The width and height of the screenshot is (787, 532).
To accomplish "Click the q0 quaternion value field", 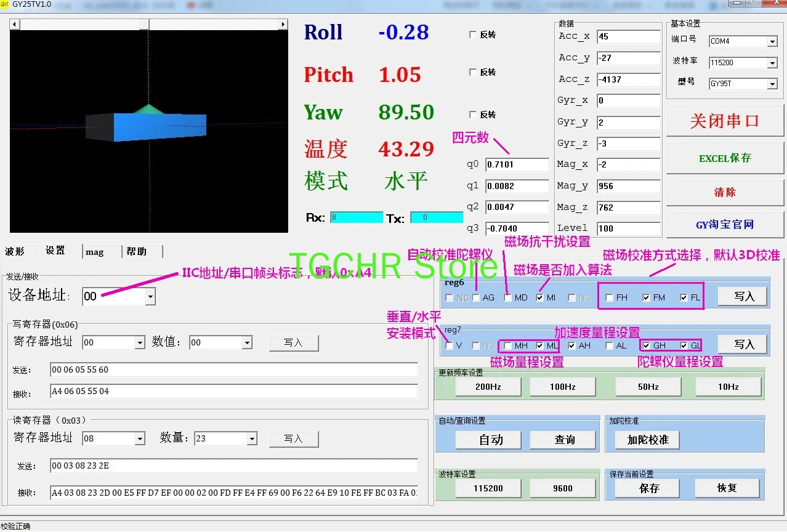I will coord(517,165).
